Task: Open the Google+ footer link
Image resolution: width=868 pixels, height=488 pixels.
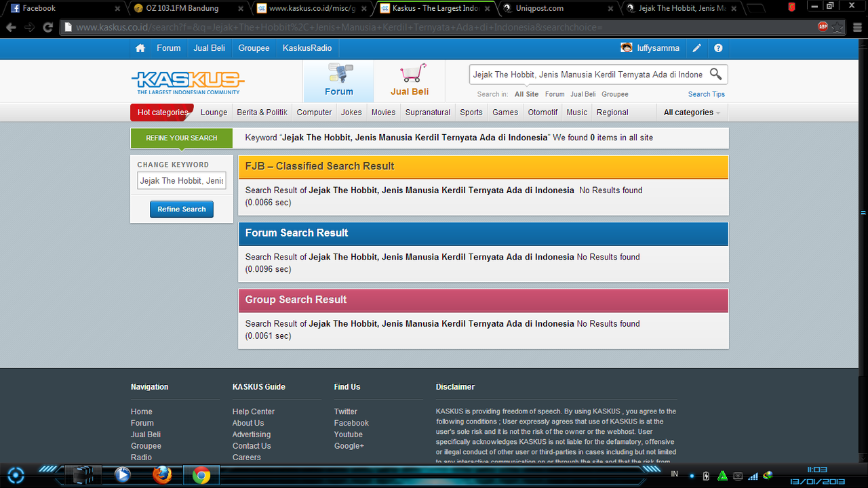Action: click(349, 446)
